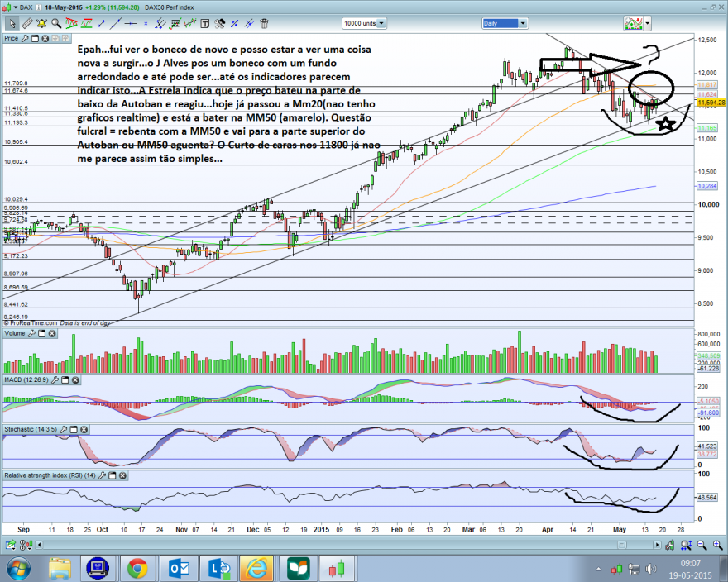Open the alert bell tool
Image resolution: width=728 pixels, height=582 pixels.
pyautogui.click(x=42, y=23)
